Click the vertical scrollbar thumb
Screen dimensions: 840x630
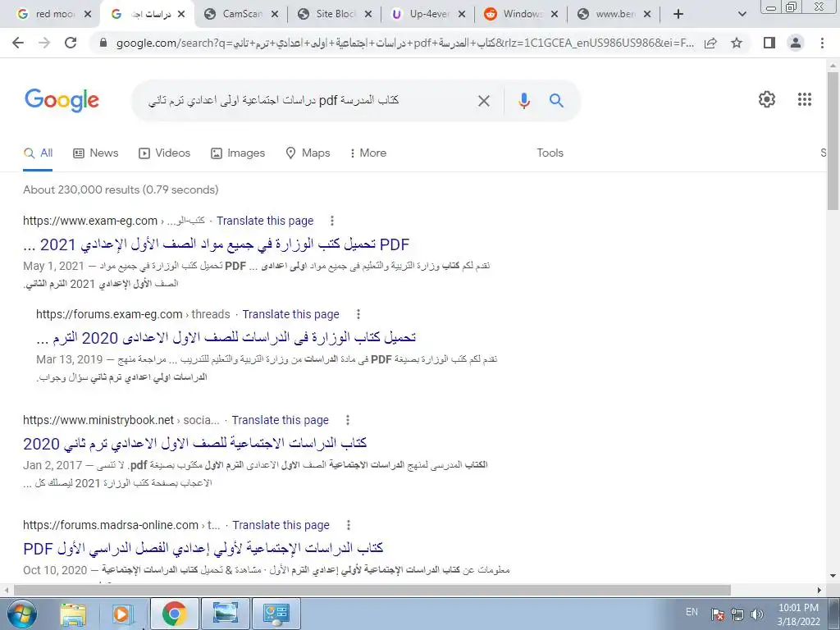point(833,140)
